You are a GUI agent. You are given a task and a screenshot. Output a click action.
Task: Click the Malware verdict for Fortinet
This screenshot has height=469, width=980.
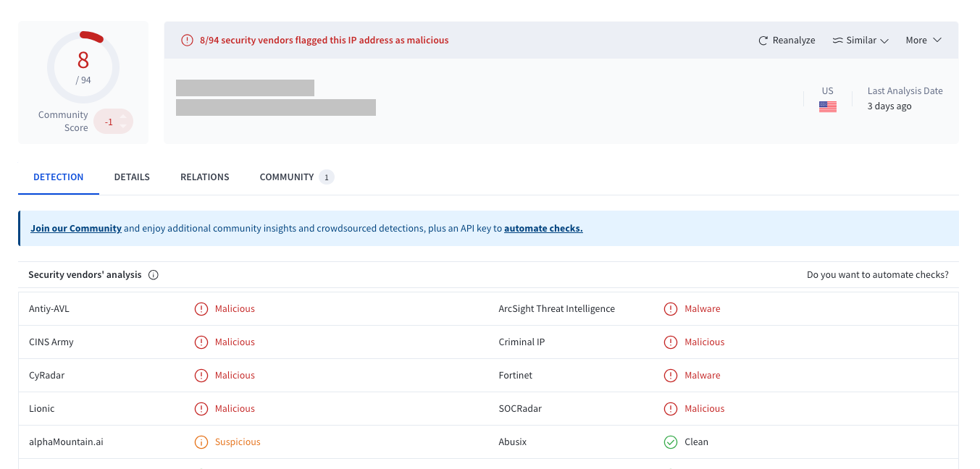[x=703, y=376]
